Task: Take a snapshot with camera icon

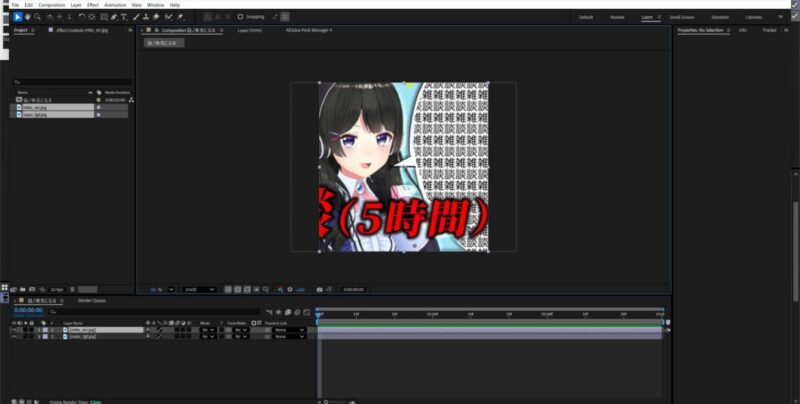Action: pos(319,289)
